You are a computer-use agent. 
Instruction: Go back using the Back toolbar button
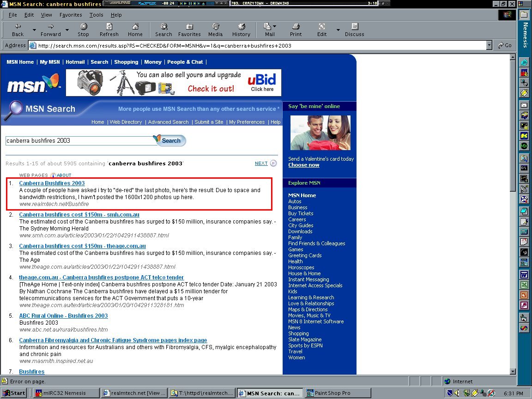[x=18, y=30]
